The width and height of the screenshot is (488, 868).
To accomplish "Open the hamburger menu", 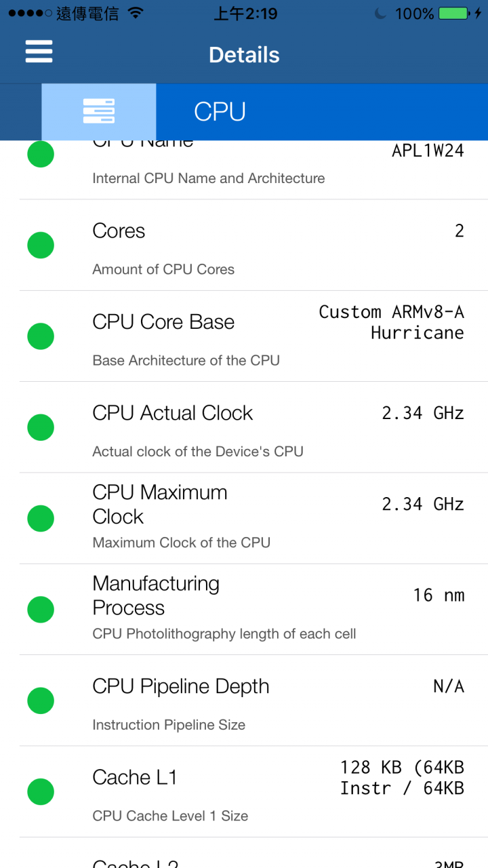I will click(39, 52).
